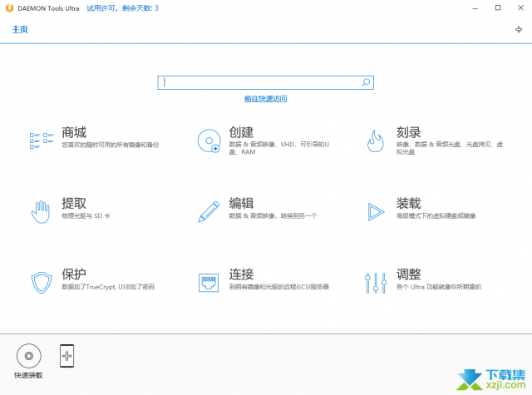The image size is (532, 395).
Task: Click the Ultra 功能 description under 调整
Action: [x=439, y=287]
